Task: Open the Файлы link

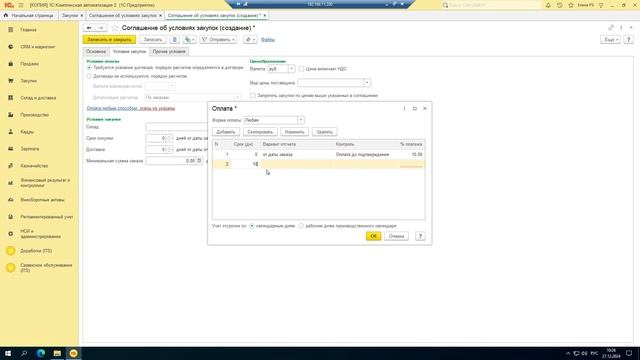Action: [x=268, y=40]
